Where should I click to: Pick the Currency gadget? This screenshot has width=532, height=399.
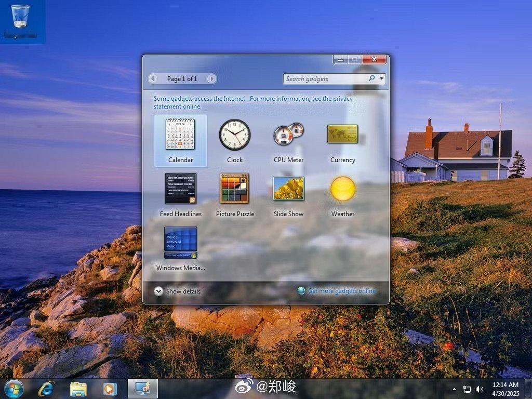[343, 140]
